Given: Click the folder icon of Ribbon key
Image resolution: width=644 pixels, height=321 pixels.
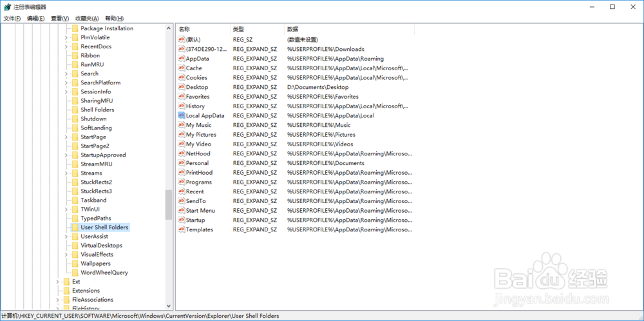Looking at the screenshot, I should pos(75,55).
